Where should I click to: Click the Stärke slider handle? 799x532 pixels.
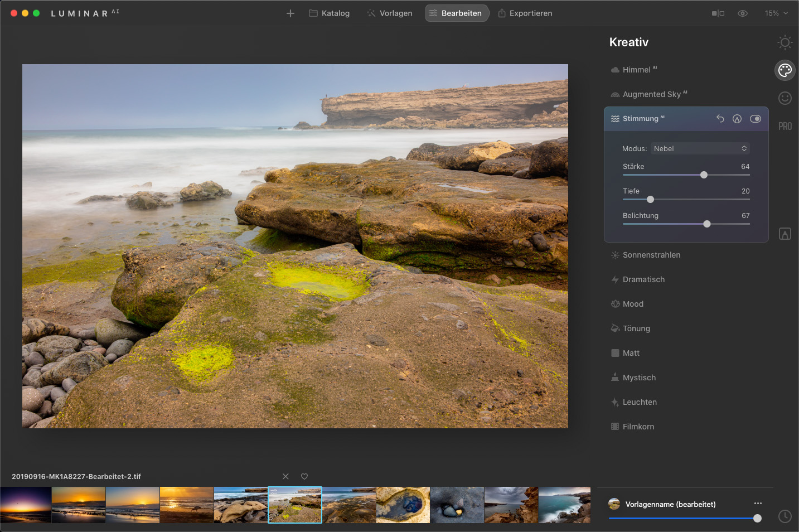pyautogui.click(x=704, y=175)
